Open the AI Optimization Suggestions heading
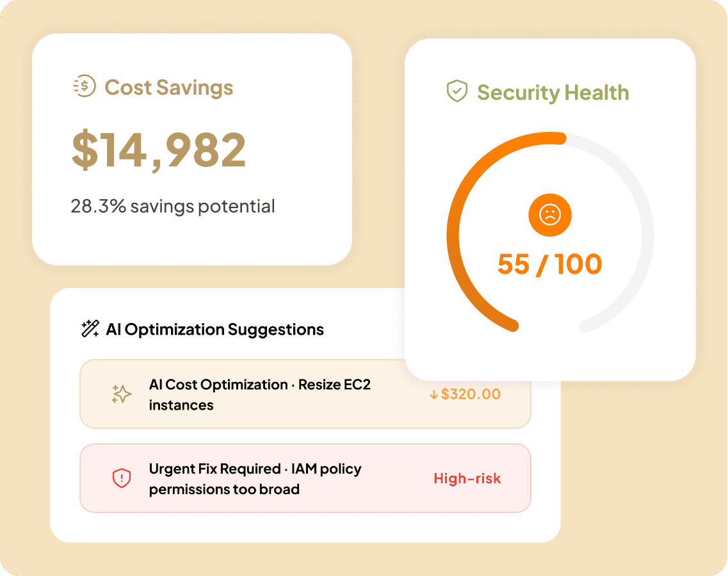The height and width of the screenshot is (576, 728). [214, 330]
